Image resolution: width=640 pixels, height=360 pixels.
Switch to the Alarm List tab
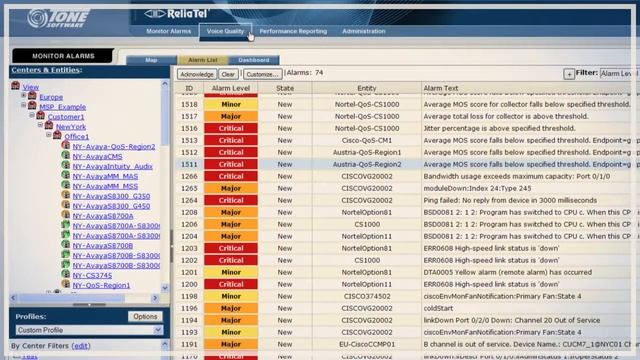tap(203, 60)
